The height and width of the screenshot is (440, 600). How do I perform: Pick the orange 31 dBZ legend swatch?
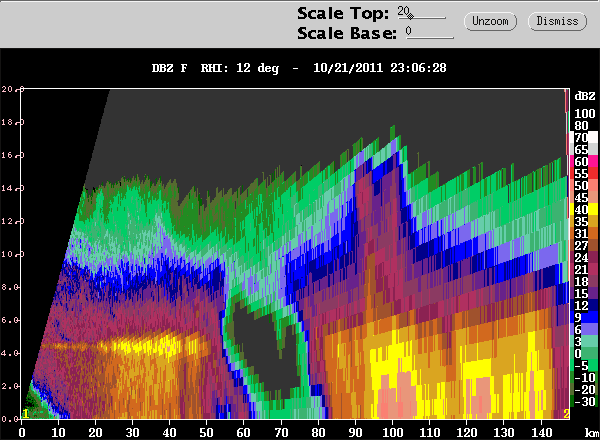(x=584, y=233)
